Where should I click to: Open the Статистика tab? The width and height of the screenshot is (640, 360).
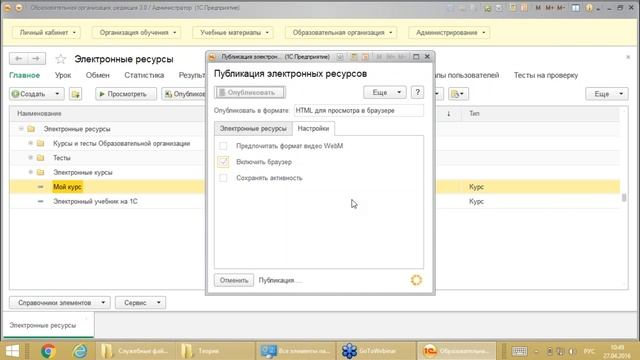coord(144,76)
